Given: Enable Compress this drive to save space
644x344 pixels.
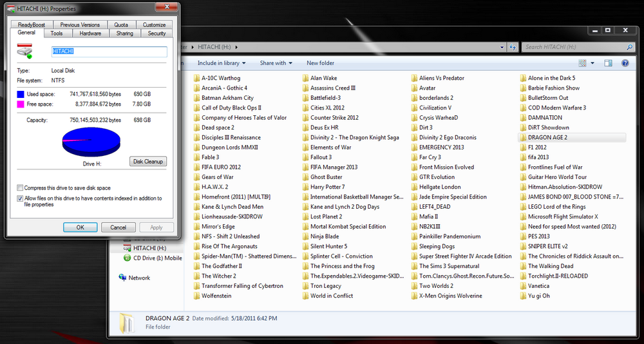Looking at the screenshot, I should 20,188.
